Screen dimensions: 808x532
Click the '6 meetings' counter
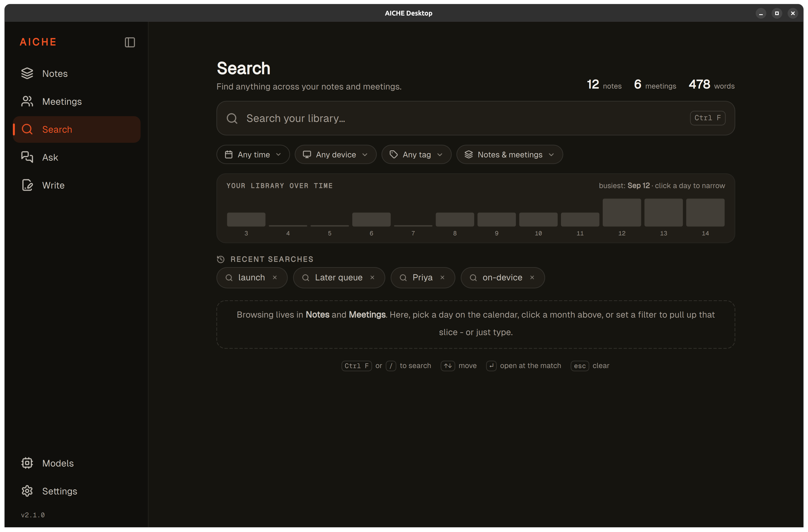(655, 84)
